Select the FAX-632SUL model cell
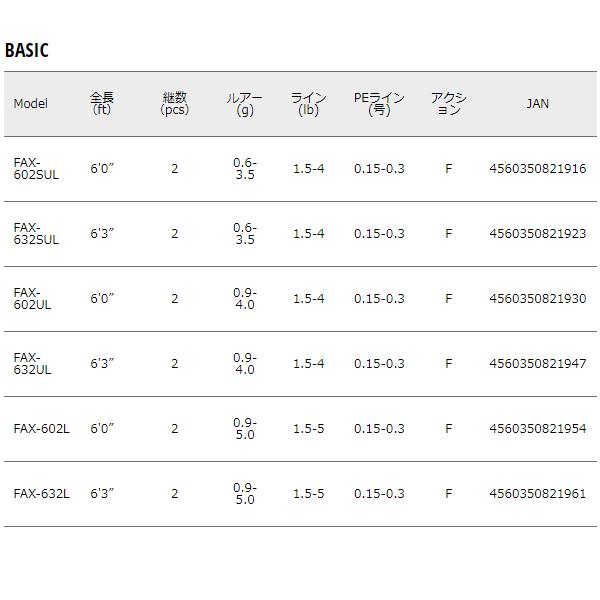 click(36, 234)
